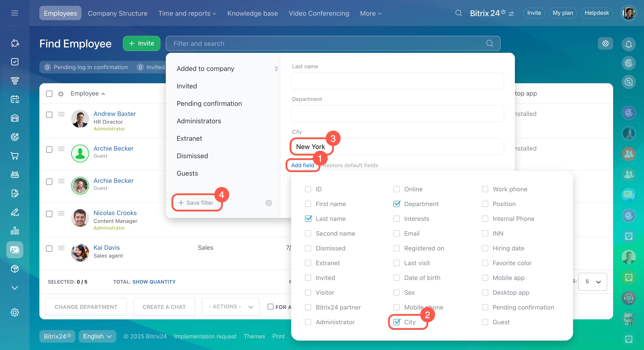
Task: Select checkbox for Andrew Baxter row
Action: (x=49, y=115)
